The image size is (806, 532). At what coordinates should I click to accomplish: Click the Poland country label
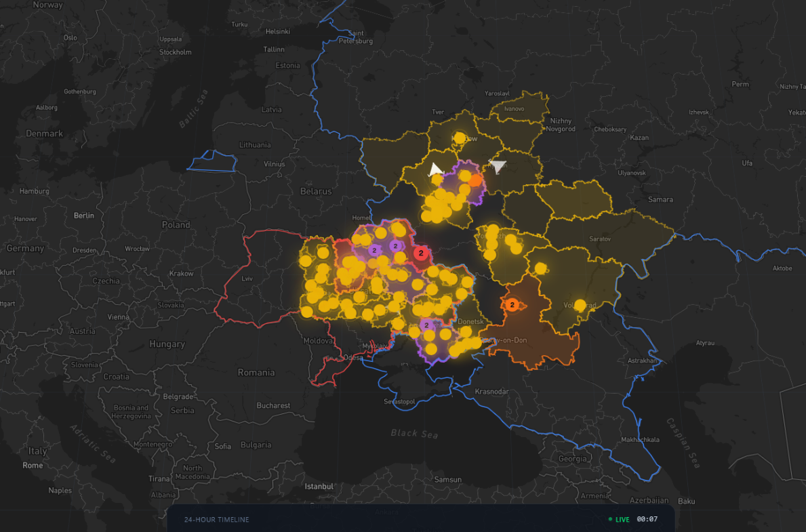pos(176,225)
